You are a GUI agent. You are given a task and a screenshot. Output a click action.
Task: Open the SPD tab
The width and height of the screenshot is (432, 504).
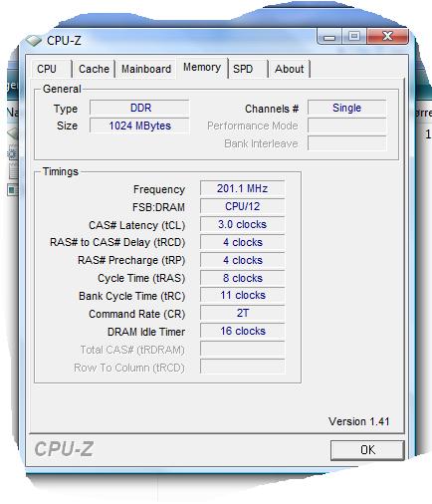click(x=248, y=69)
